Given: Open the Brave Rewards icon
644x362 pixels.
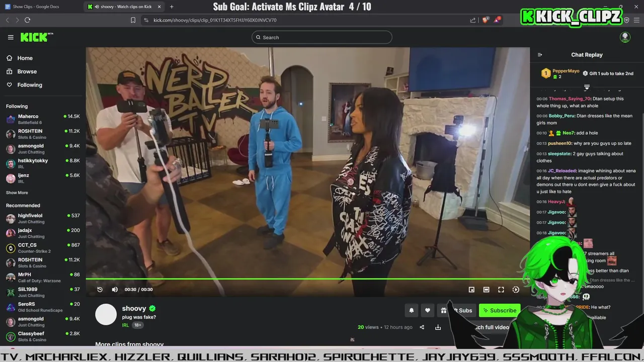Looking at the screenshot, I should coord(497,20).
